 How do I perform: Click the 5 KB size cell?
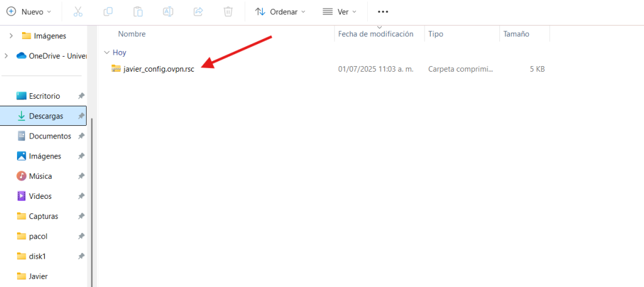click(537, 69)
